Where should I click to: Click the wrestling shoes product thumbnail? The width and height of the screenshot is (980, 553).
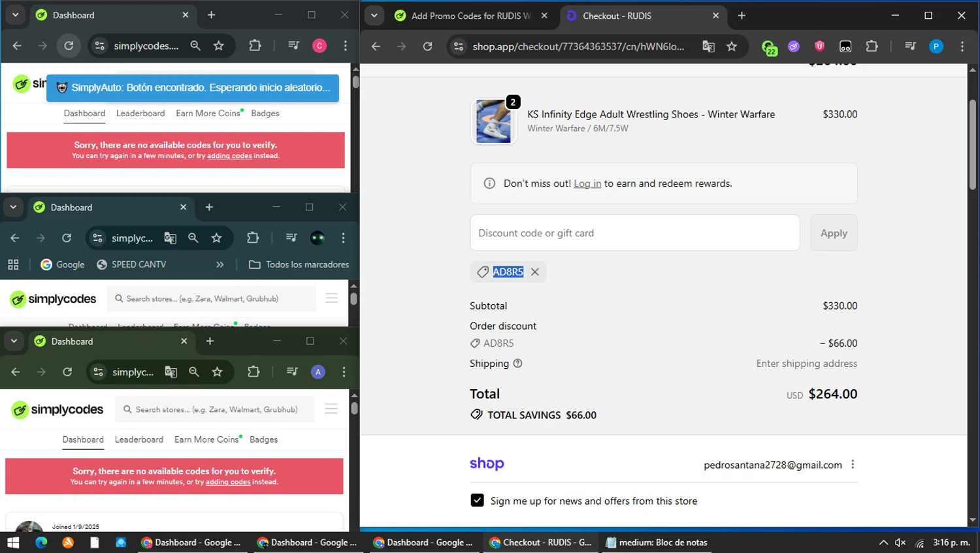(x=493, y=121)
